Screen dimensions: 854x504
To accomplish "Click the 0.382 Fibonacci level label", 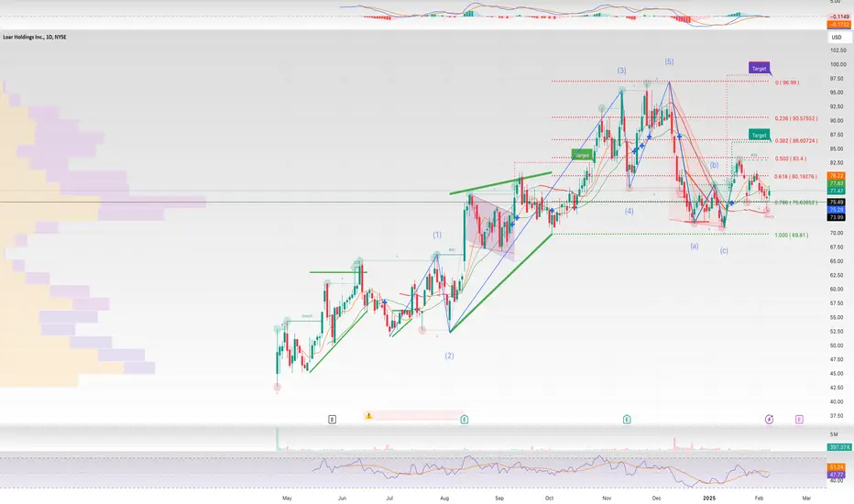I will (x=795, y=140).
